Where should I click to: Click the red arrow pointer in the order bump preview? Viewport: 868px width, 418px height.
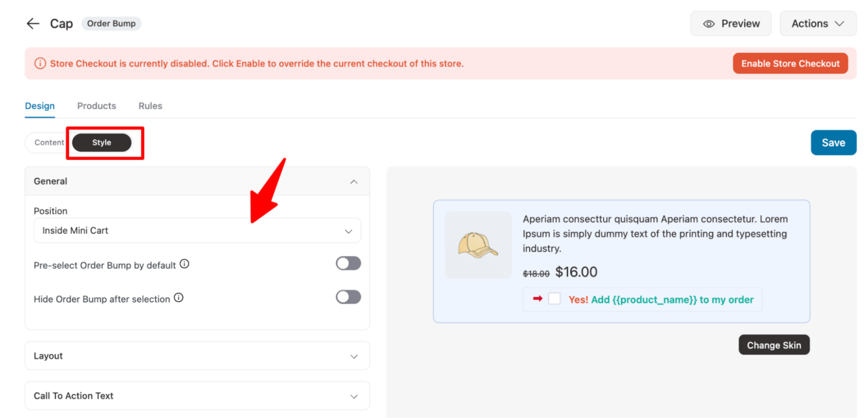538,299
